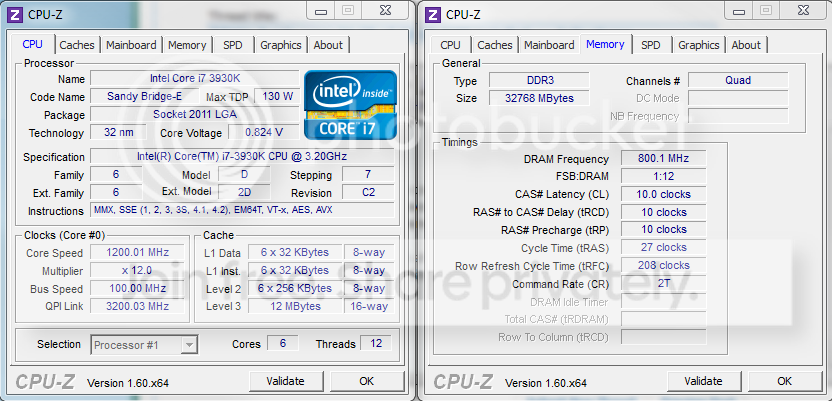The image size is (832, 401).
Task: Click the Command Rate value 2T
Action: [663, 283]
